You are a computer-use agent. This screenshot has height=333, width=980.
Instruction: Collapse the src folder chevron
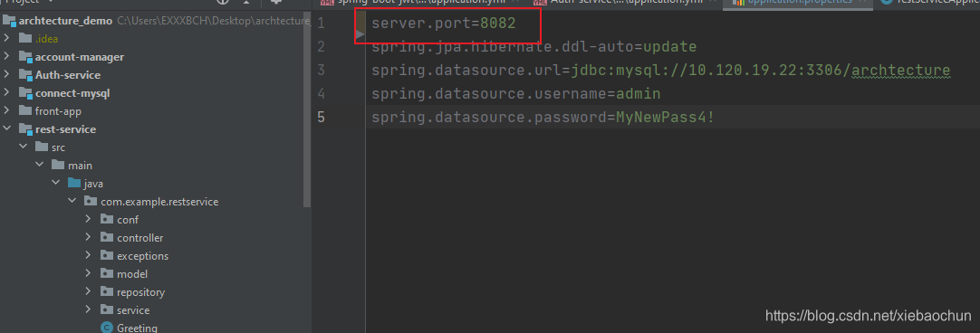pyautogui.click(x=24, y=147)
